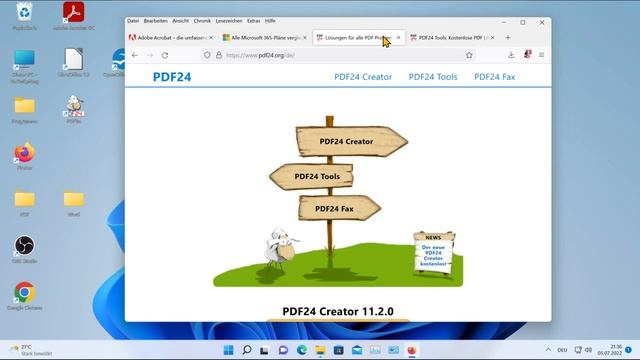Open the Dieser PC desktop shortcut
640x360 pixels.
point(24,67)
